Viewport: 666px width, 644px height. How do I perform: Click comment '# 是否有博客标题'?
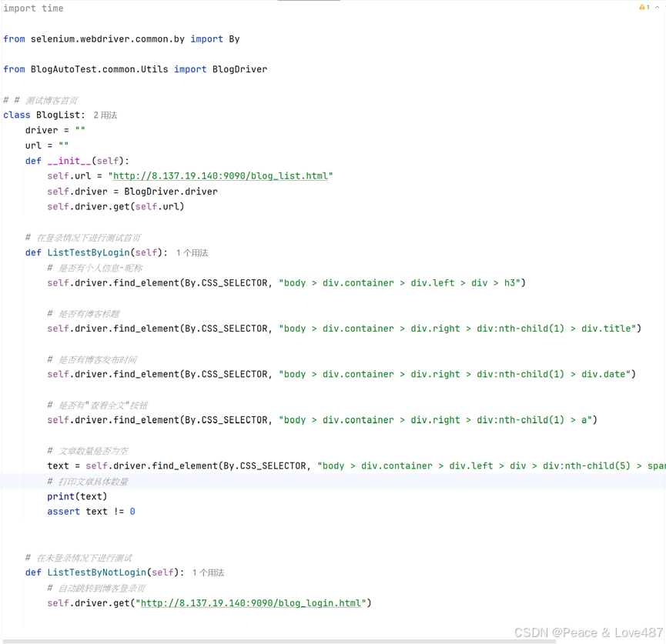click(83, 314)
